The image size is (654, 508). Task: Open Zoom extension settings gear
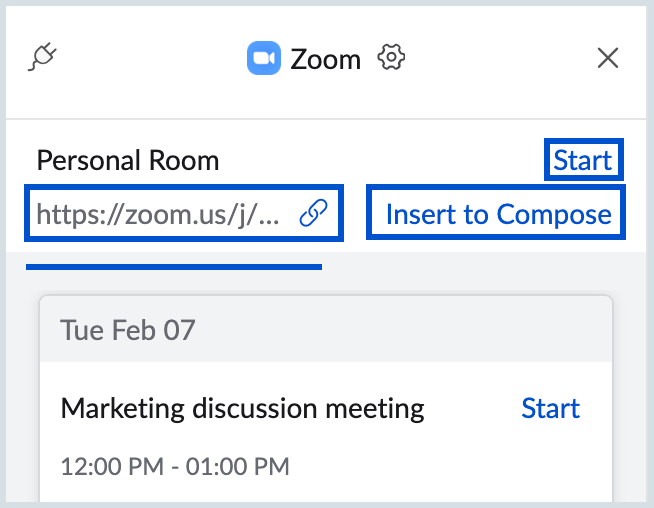(x=391, y=58)
